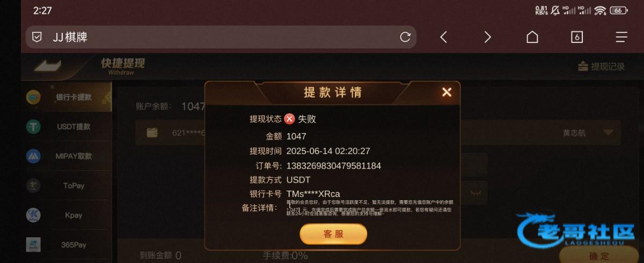Open the tab switcher showing 6
The width and height of the screenshot is (644, 263).
coord(577,37)
